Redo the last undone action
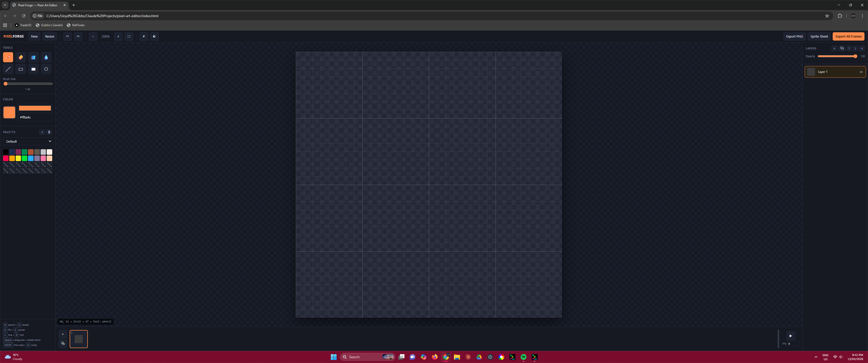This screenshot has width=868, height=363. (78, 36)
